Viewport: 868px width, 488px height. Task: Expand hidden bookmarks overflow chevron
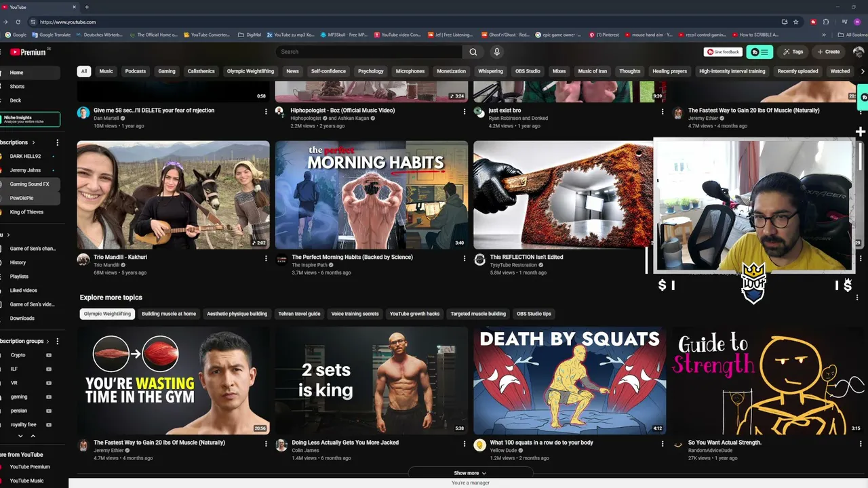(825, 35)
